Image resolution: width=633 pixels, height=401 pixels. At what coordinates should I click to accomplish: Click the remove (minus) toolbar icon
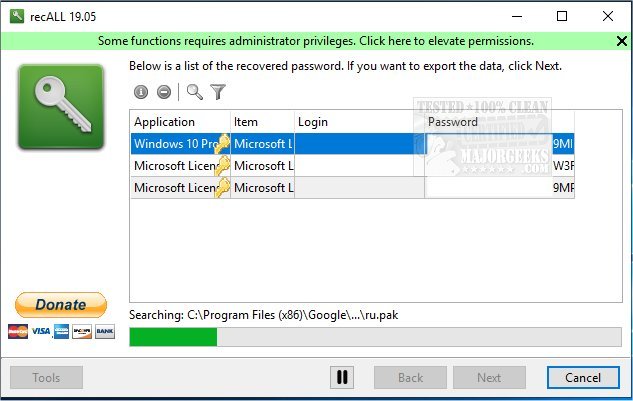[x=163, y=92]
